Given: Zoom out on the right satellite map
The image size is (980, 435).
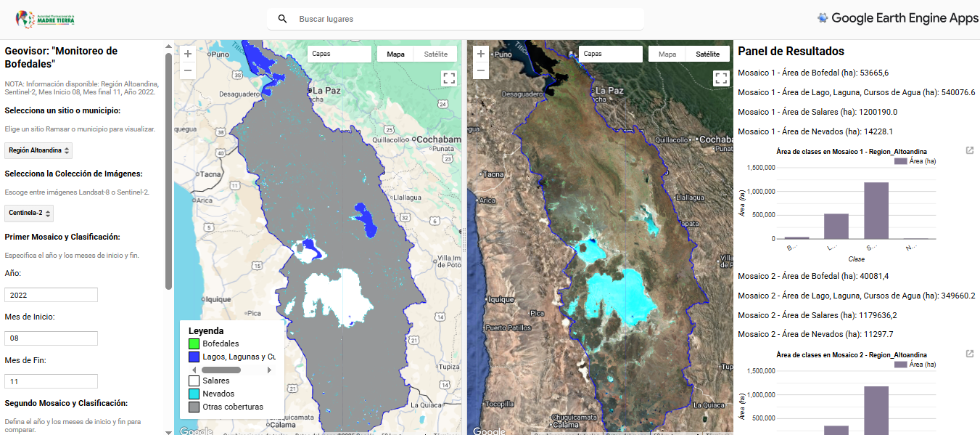Looking at the screenshot, I should click(480, 71).
